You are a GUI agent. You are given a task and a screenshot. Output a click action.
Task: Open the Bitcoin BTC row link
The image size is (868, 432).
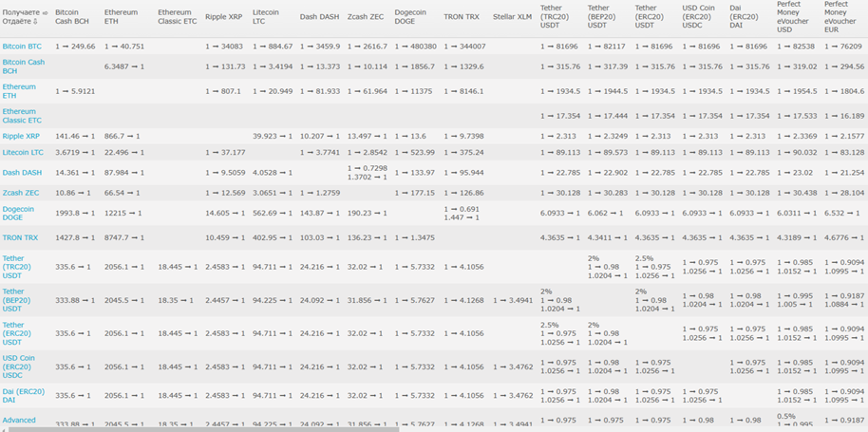coord(22,47)
